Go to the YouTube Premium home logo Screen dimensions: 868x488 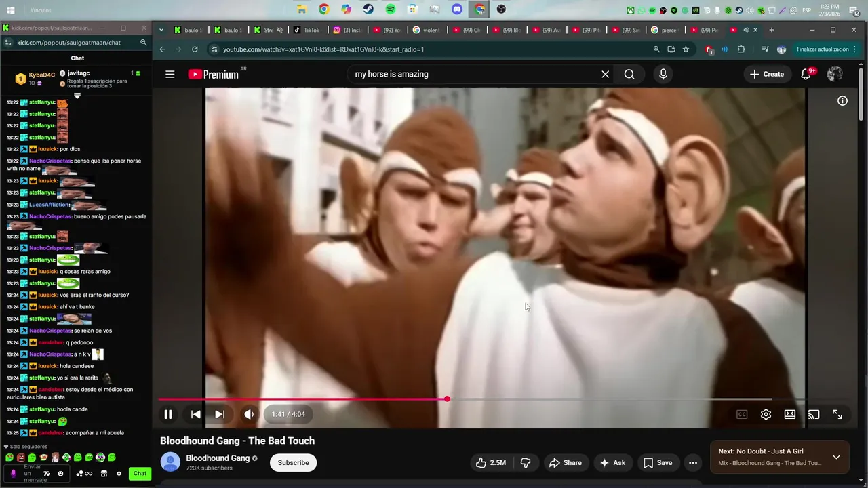tap(214, 75)
